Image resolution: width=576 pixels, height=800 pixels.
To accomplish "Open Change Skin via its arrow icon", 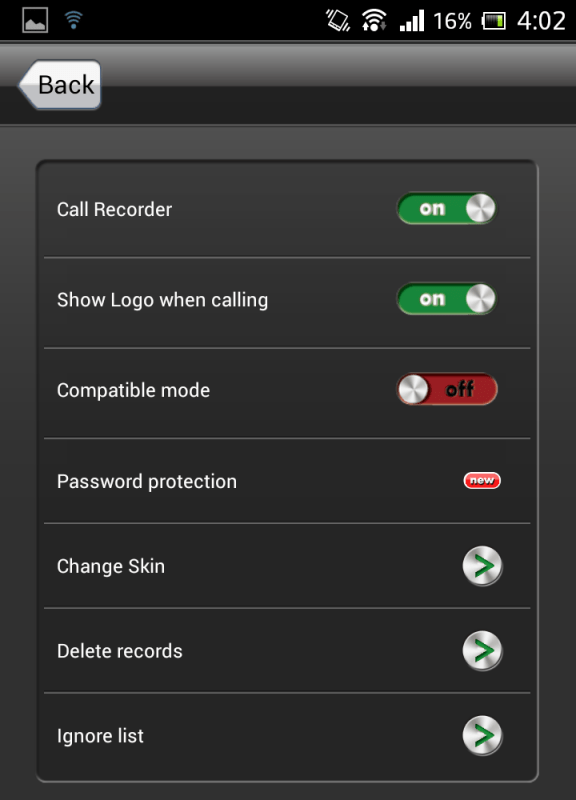I will [x=483, y=566].
